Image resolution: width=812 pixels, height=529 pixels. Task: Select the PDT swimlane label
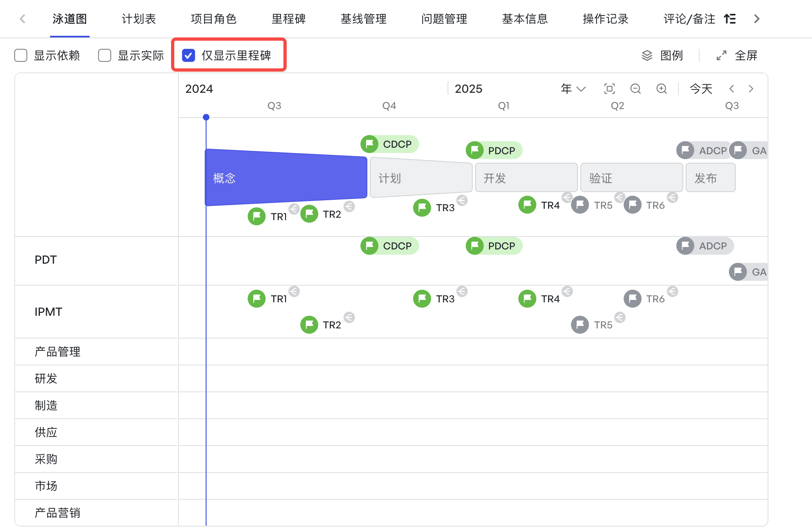coord(46,260)
